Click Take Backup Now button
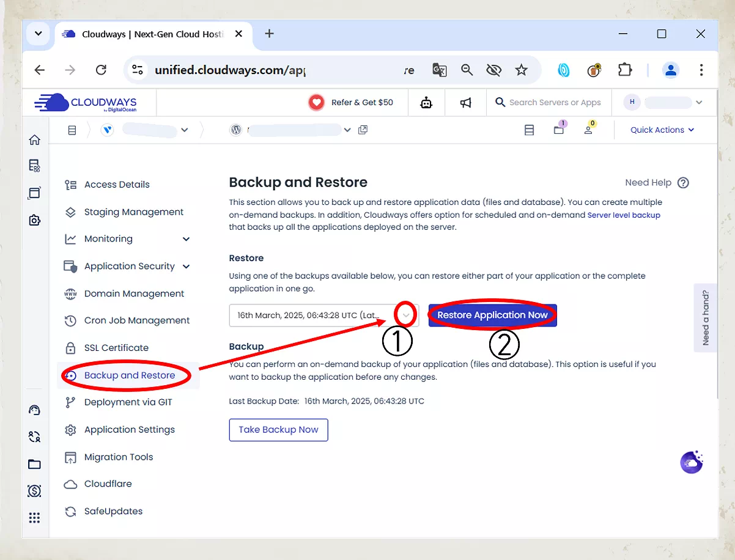735x560 pixels. [x=278, y=430]
